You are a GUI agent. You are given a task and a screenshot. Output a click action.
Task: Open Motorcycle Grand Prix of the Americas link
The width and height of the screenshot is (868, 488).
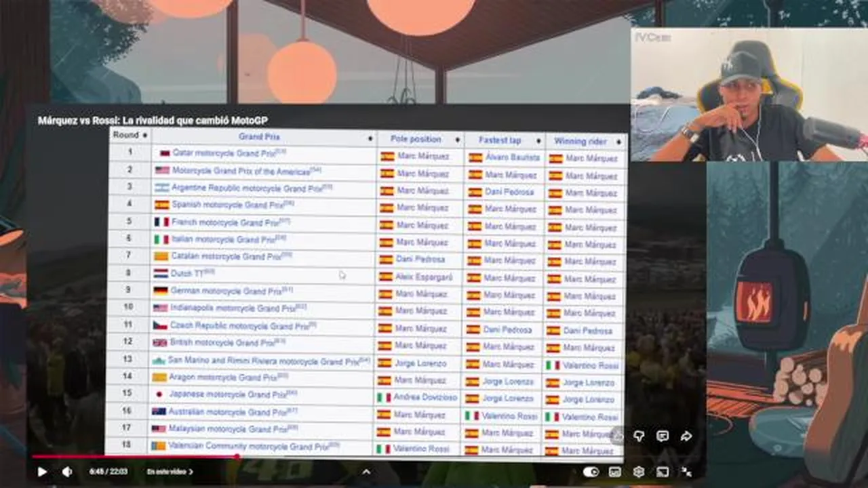[x=241, y=171]
